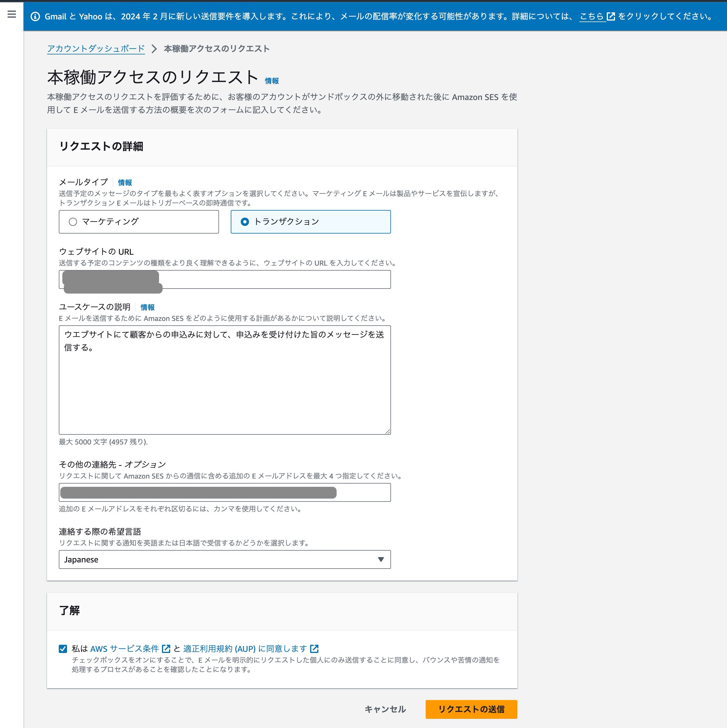
Task: Click 情報 link beside page title
Action: tap(272, 81)
